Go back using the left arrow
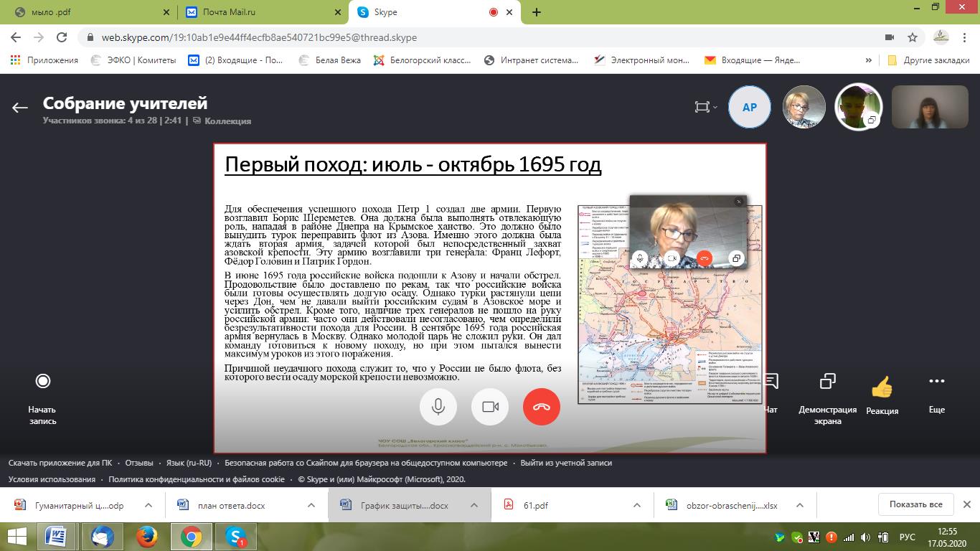 [19, 108]
